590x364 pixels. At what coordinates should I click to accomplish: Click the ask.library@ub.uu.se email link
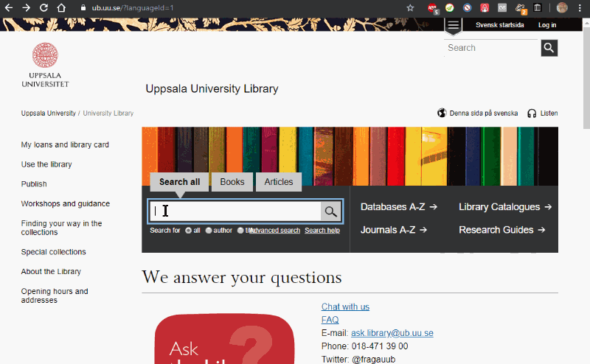[392, 333]
